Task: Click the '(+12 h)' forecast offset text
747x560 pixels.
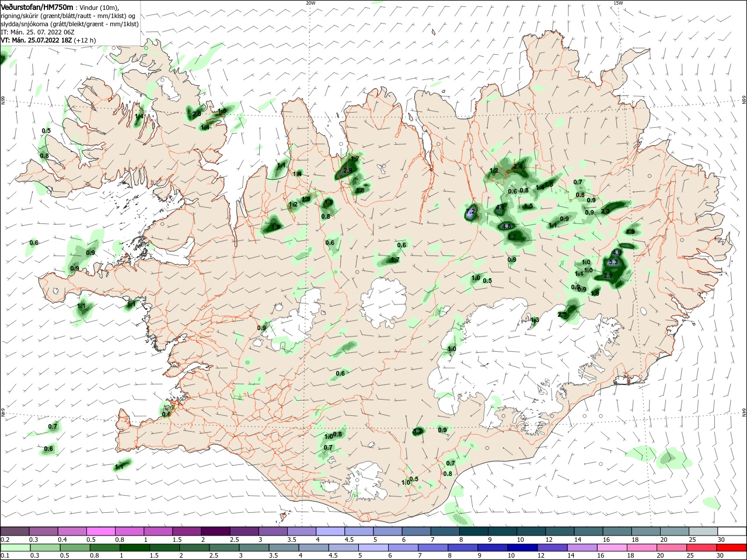Action: pyautogui.click(x=85, y=40)
